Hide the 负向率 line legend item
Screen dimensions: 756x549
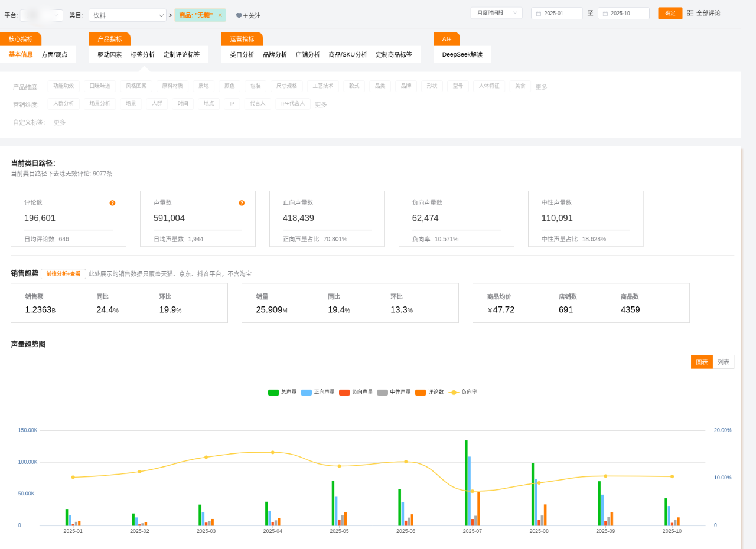click(x=454, y=392)
